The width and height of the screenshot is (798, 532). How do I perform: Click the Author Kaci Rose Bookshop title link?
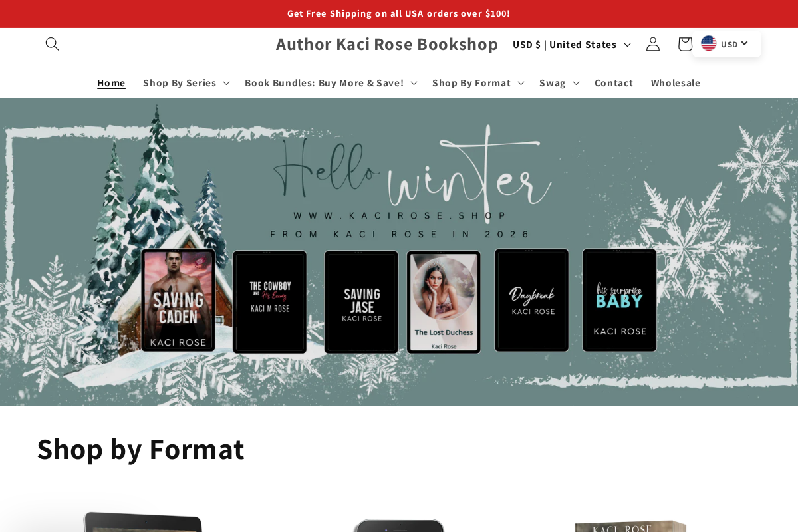point(387,44)
